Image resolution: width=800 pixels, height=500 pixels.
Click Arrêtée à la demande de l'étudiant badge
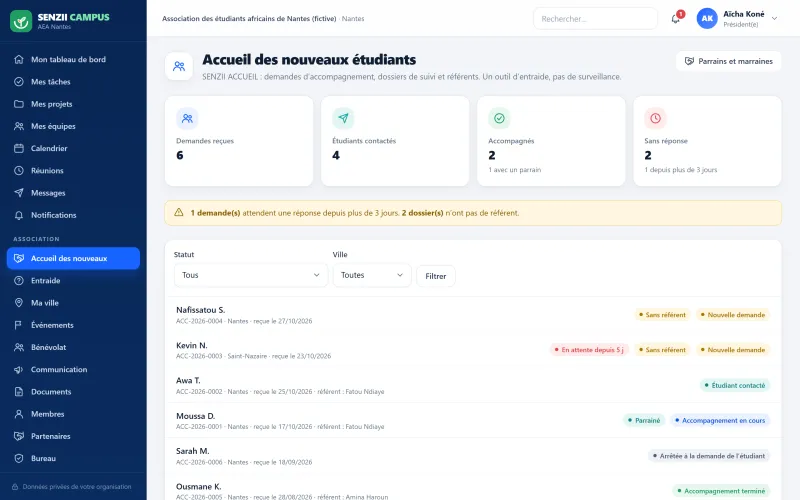tap(709, 456)
